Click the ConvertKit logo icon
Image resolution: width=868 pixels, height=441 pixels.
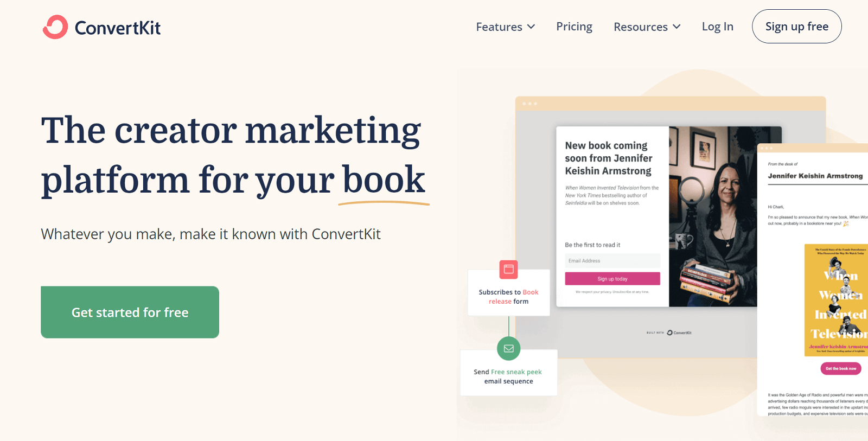click(55, 27)
